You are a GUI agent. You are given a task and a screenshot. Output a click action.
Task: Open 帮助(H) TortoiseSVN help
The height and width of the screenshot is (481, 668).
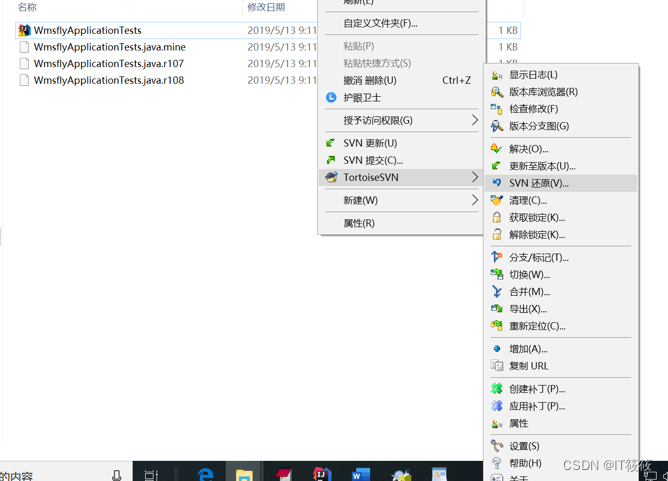561,463
